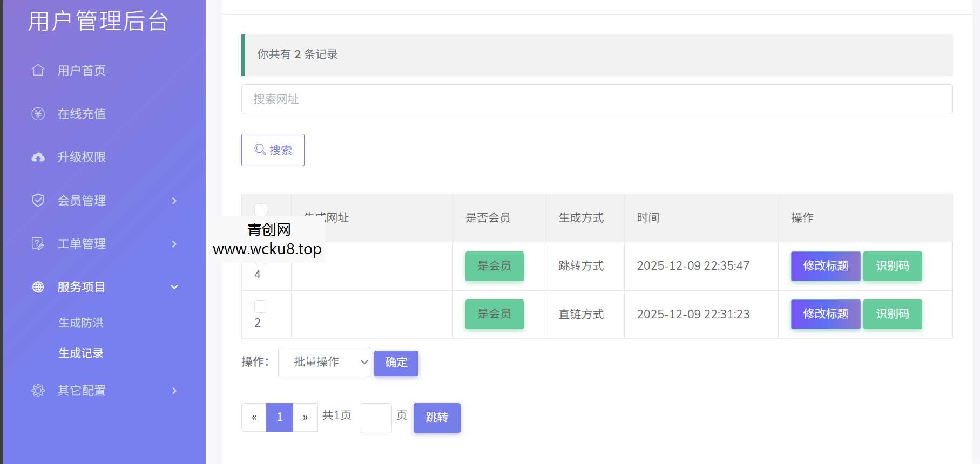
Task: Open the 批量操作 dropdown
Action: 325,362
